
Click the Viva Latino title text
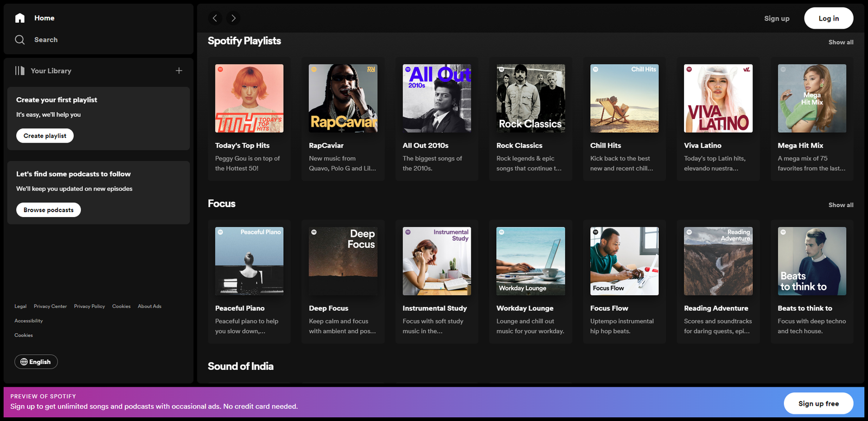tap(703, 145)
